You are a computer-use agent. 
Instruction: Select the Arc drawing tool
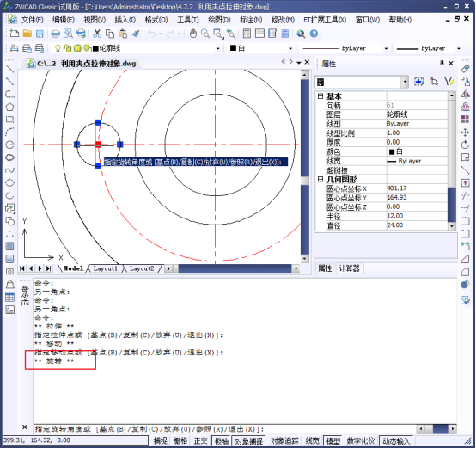coord(10,132)
